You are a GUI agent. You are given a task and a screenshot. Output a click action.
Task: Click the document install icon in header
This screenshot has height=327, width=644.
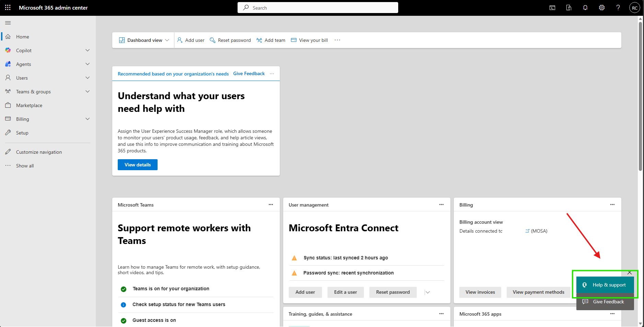click(569, 8)
